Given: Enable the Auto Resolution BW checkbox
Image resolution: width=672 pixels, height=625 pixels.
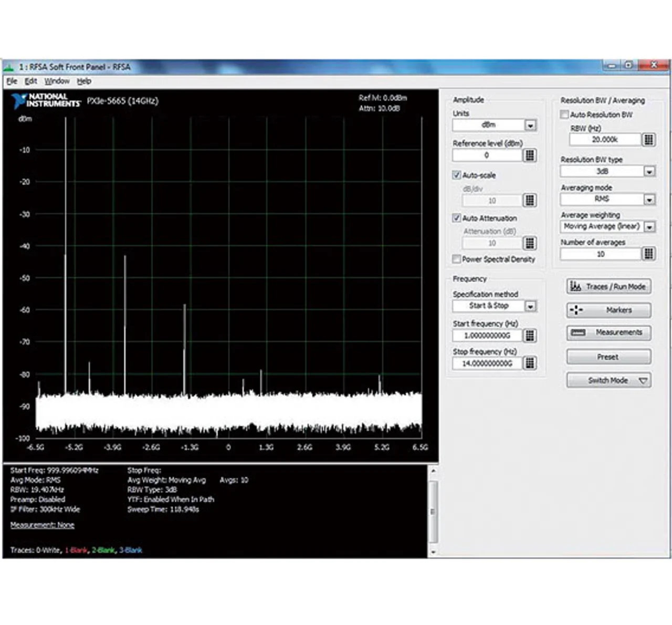Looking at the screenshot, I should tap(564, 114).
